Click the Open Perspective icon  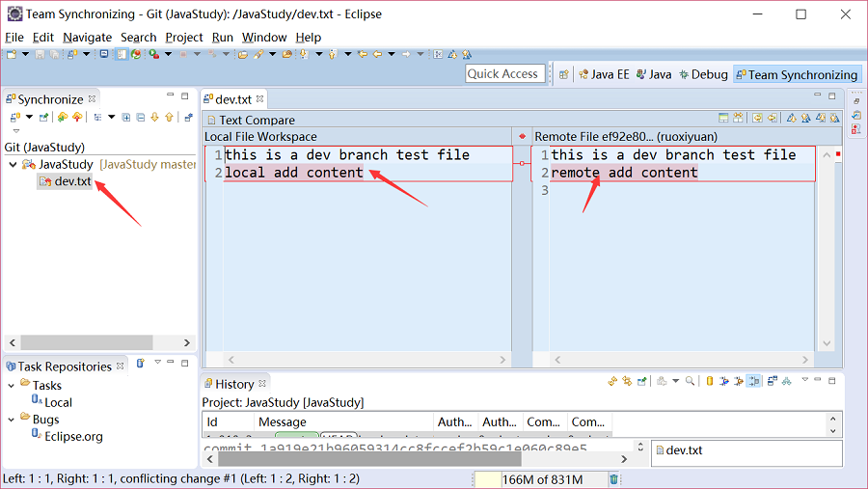tap(563, 75)
